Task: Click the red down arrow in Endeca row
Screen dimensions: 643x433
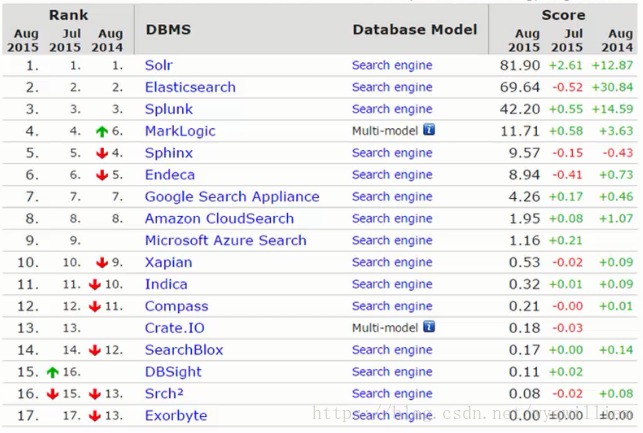Action: [x=102, y=175]
